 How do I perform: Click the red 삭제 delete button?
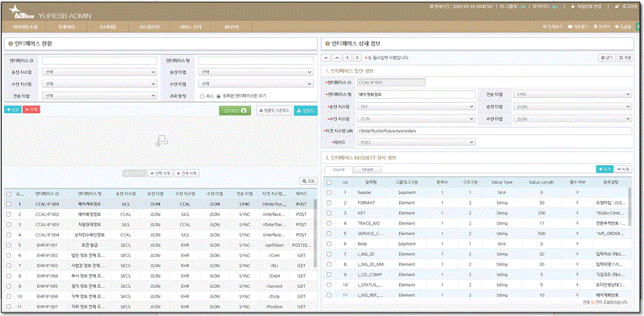[32, 110]
